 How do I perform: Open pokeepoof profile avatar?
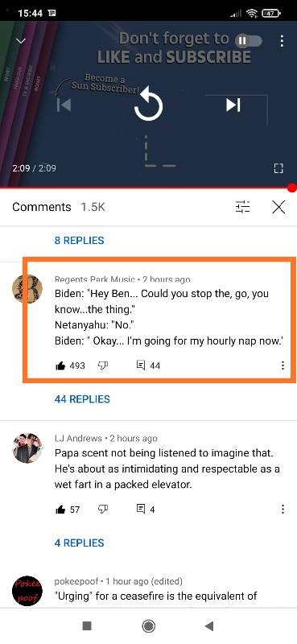(27, 590)
